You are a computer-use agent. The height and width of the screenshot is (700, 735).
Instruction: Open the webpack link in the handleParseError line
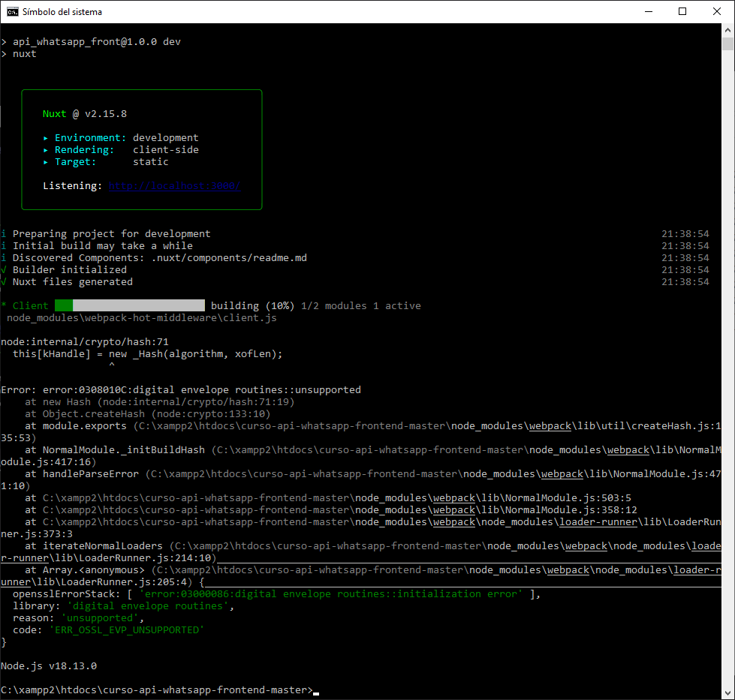(x=562, y=473)
